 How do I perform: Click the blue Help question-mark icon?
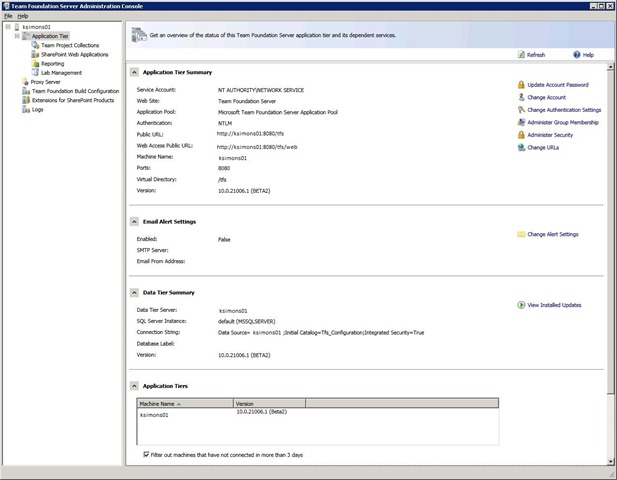(x=577, y=55)
